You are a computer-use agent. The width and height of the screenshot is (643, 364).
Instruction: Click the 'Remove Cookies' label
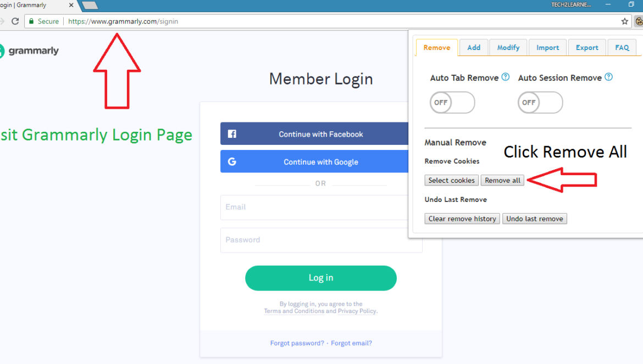(x=452, y=161)
